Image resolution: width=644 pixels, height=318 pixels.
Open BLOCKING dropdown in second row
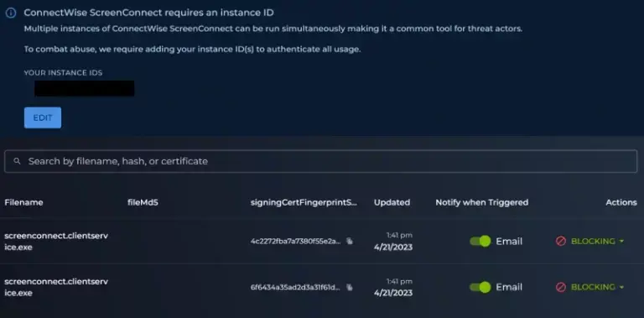(x=597, y=287)
